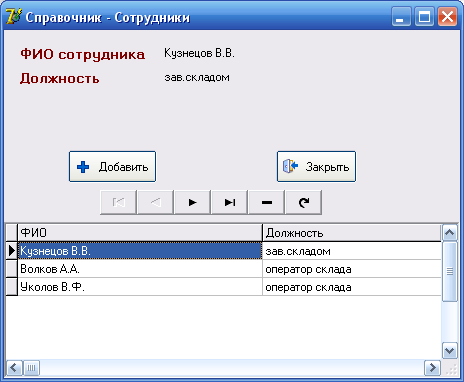Click the row indicator of Кузнецов В.В.

pos(12,251)
